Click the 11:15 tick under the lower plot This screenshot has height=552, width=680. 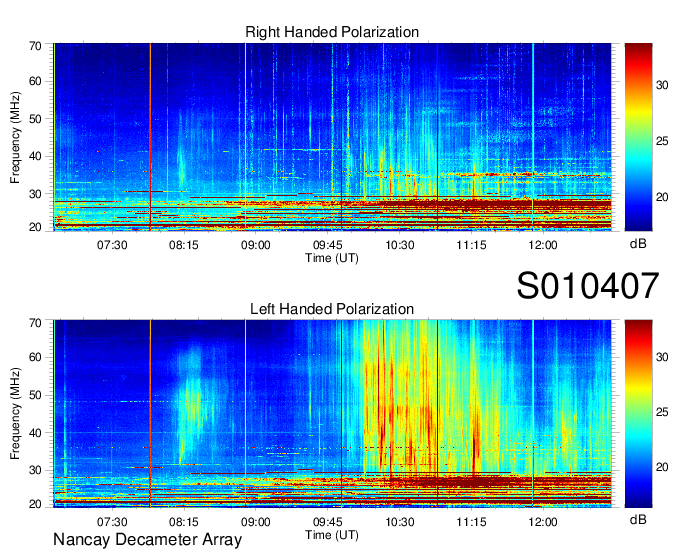(471, 522)
